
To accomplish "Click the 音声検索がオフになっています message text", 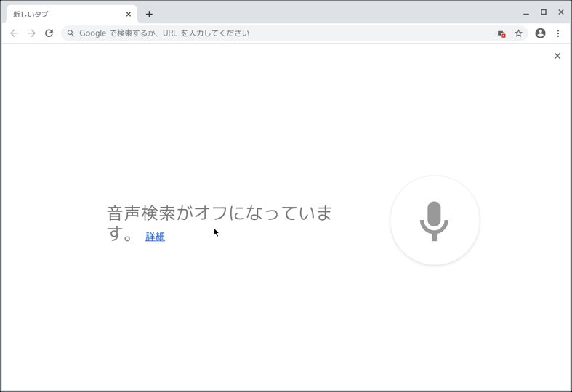I will click(x=219, y=223).
